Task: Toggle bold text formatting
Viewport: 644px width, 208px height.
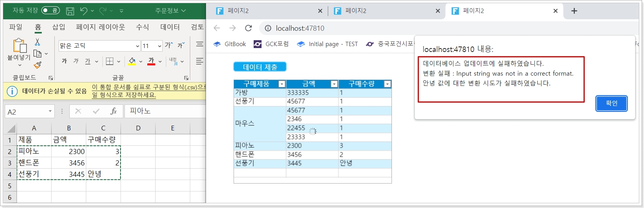Action: (64, 61)
